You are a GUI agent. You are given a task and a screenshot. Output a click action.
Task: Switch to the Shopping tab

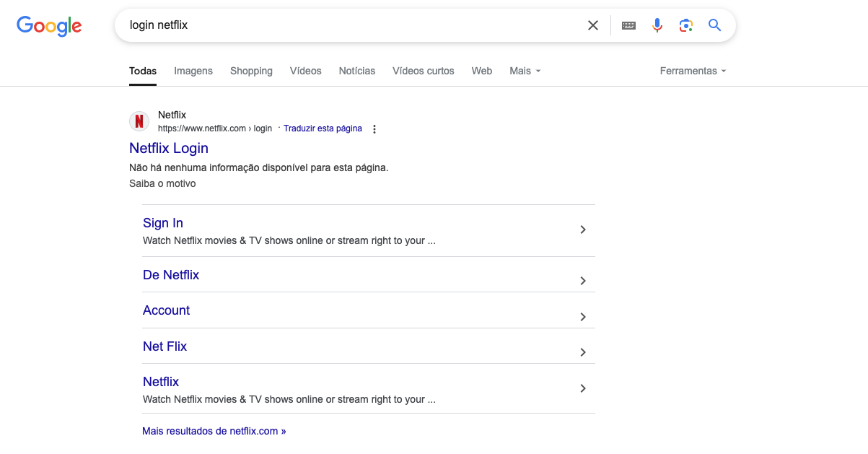point(251,71)
